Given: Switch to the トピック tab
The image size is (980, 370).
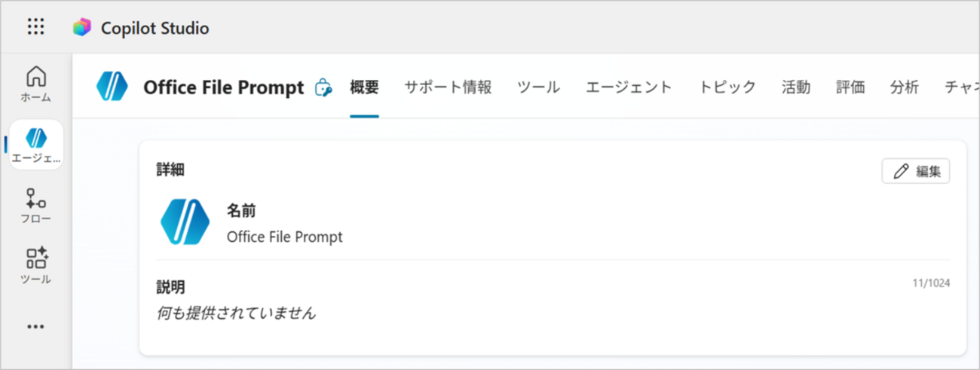Looking at the screenshot, I should 727,87.
